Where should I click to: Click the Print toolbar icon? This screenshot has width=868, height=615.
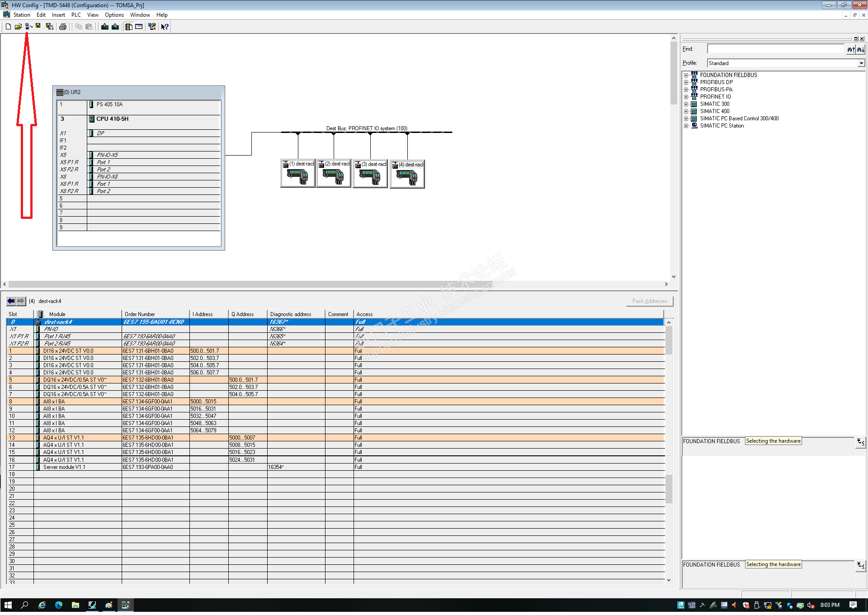click(63, 27)
